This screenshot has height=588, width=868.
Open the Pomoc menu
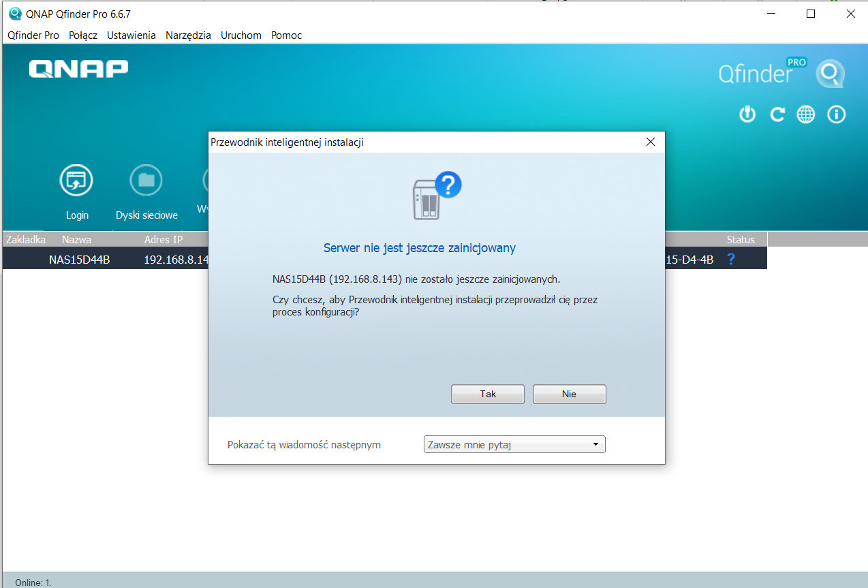point(286,35)
